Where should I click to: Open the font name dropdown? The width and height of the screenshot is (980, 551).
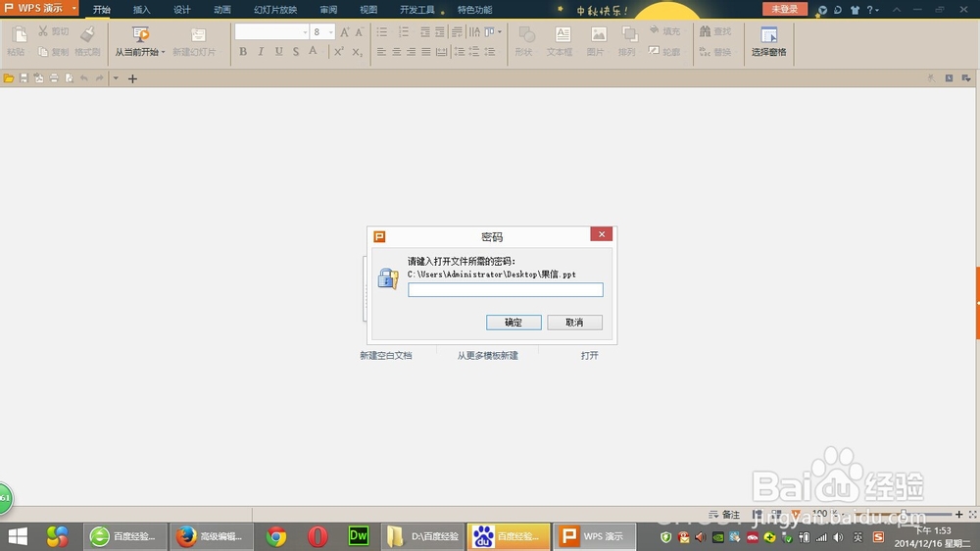[305, 32]
